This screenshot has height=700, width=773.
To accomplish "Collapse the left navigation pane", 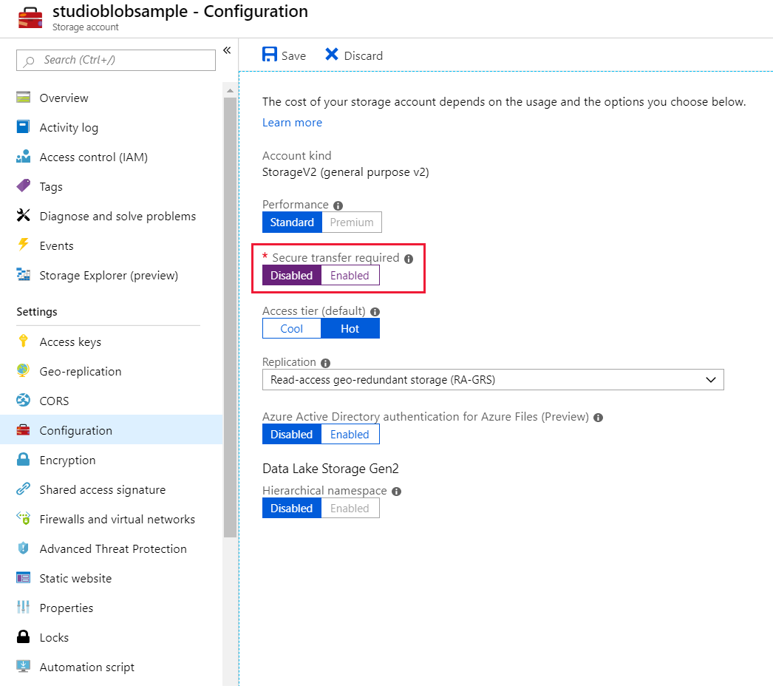I will tap(227, 49).
